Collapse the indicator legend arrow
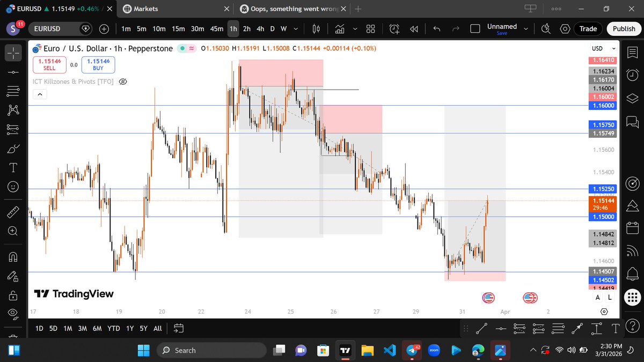Viewport: 644px width, 362px height. [41, 94]
